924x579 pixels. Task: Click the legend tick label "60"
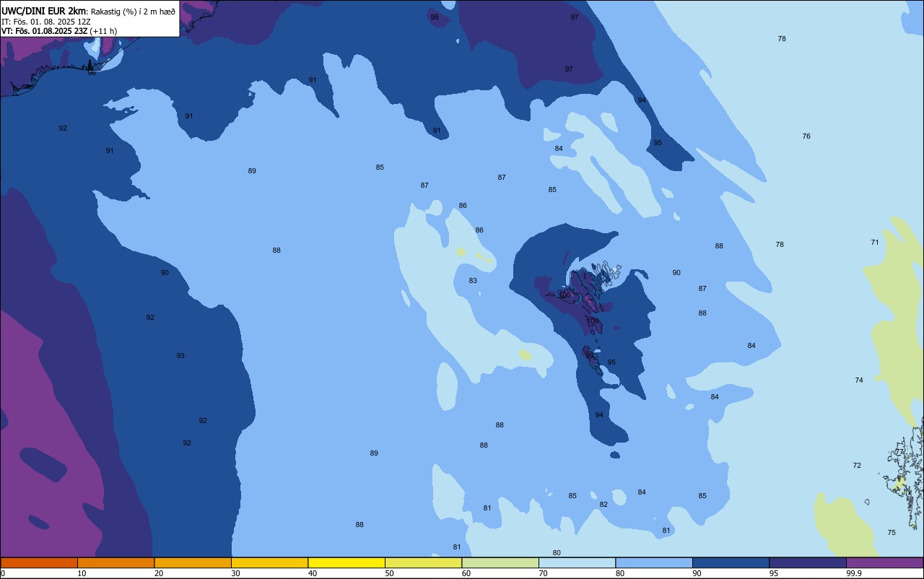click(x=466, y=573)
